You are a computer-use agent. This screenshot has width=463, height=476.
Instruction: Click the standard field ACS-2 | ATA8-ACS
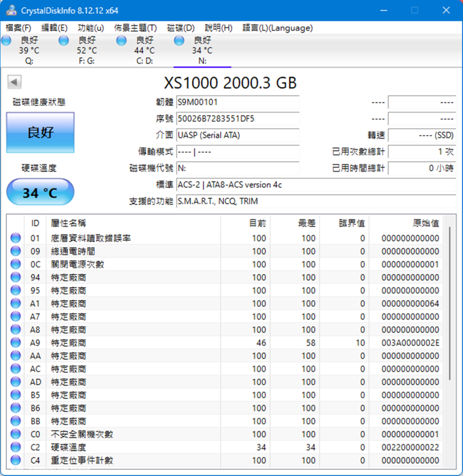tap(316, 185)
